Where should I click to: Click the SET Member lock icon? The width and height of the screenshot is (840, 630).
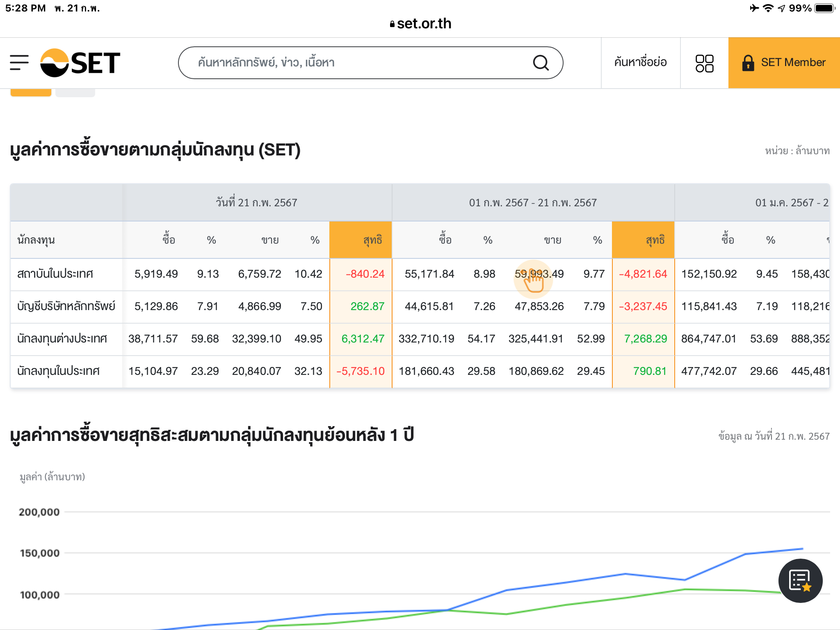[x=748, y=63]
